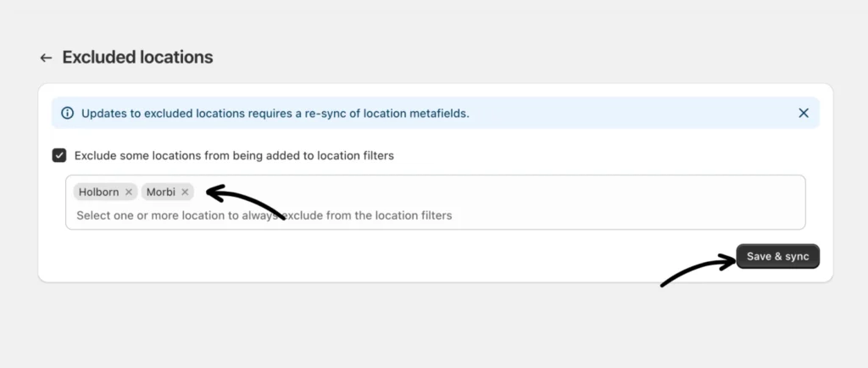This screenshot has width=868, height=368.
Task: Click the word 'Morbi' inside its chip
Action: (x=161, y=192)
